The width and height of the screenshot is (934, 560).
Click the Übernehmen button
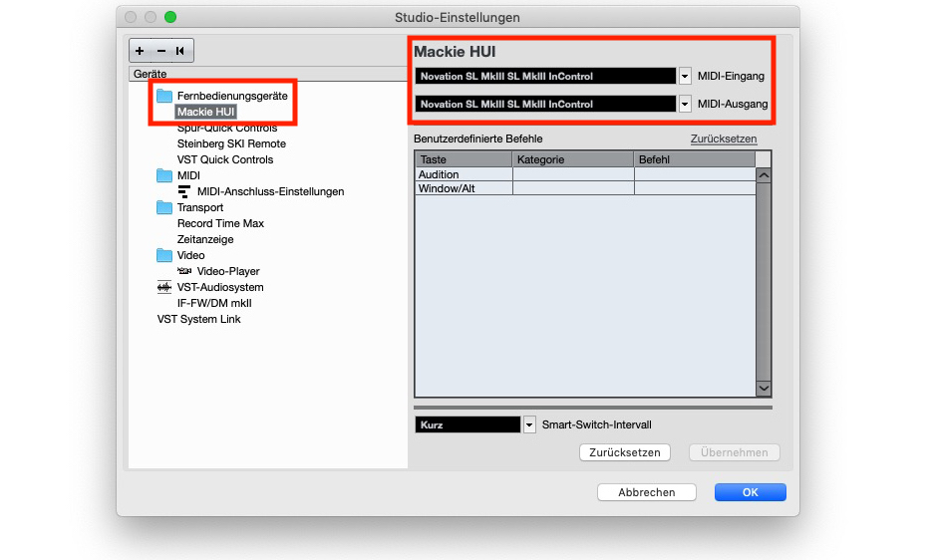point(734,452)
